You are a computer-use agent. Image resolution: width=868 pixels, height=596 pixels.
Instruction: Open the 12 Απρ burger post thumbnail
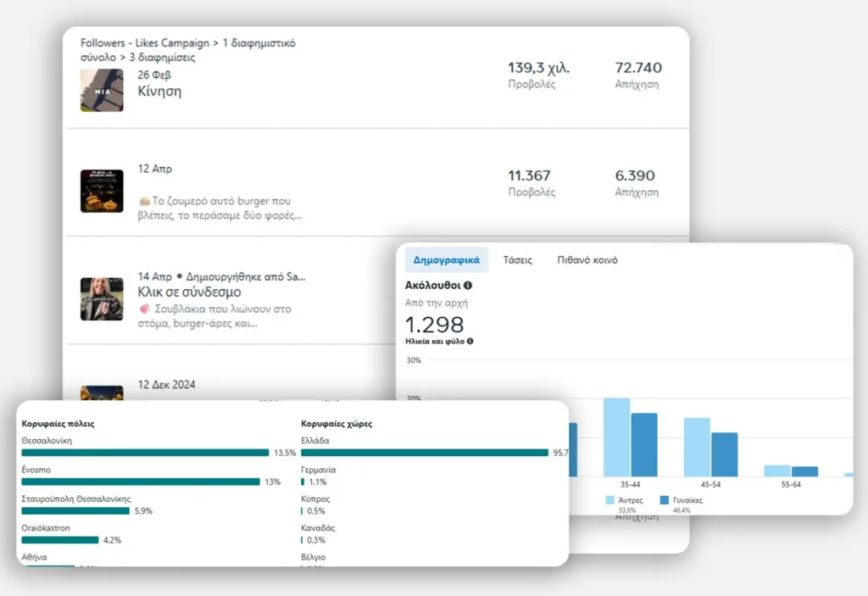(x=102, y=191)
